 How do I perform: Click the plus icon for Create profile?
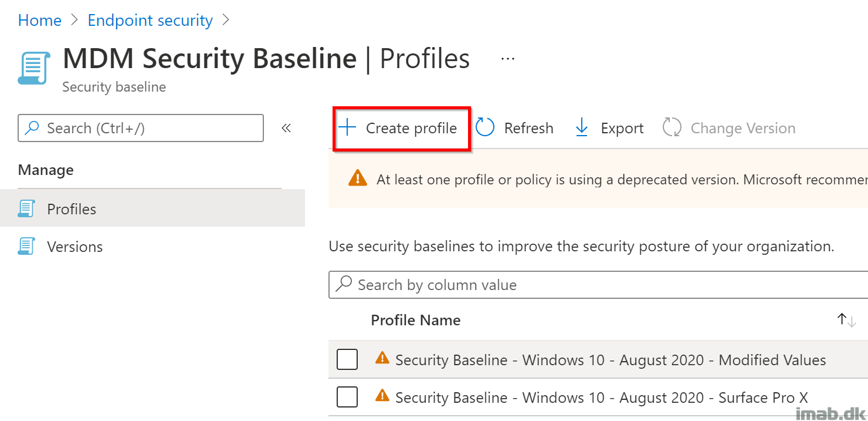(x=348, y=128)
